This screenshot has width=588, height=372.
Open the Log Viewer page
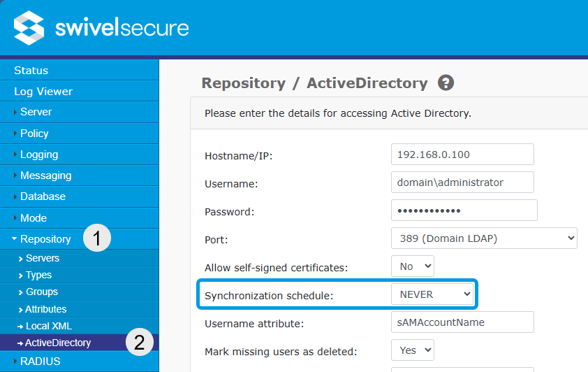coord(43,92)
